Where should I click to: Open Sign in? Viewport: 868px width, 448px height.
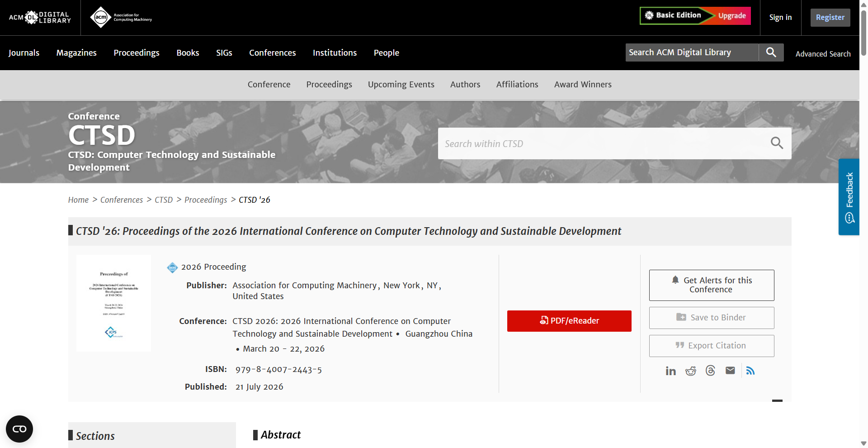pyautogui.click(x=780, y=17)
